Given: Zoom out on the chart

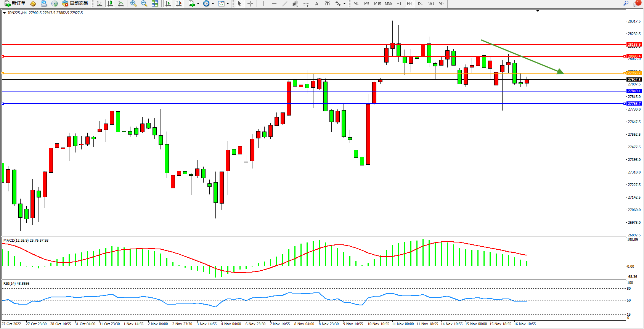Looking at the screenshot, I should click(x=144, y=3).
